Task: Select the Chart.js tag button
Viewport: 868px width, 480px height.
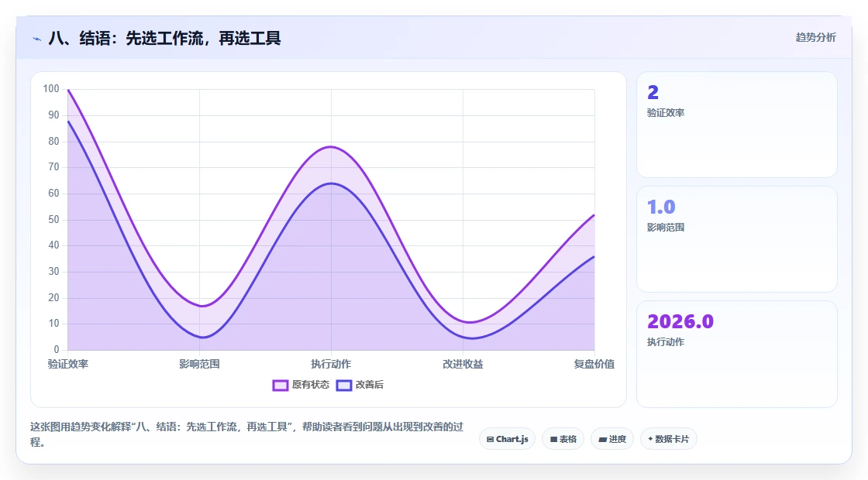Action: (507, 439)
